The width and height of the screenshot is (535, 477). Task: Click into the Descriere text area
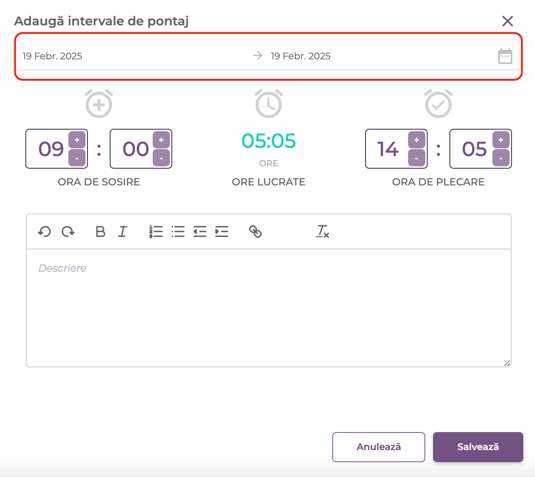pyautogui.click(x=269, y=308)
